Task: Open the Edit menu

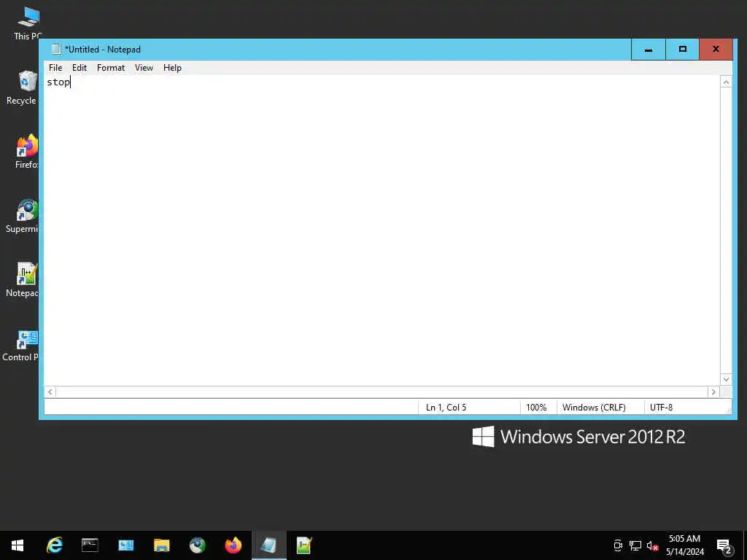Action: pos(79,68)
